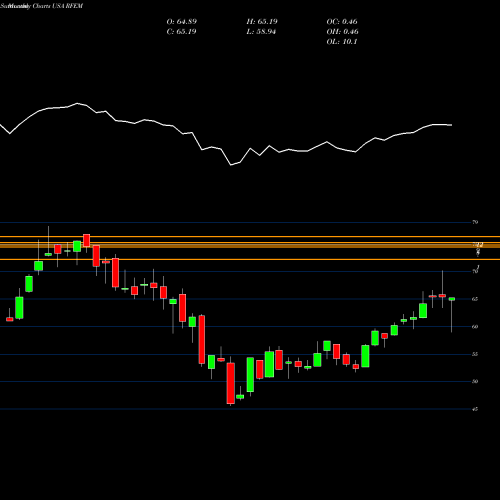Click the 65 price axis label
Viewport: 500px width, 500px height.
(475, 299)
